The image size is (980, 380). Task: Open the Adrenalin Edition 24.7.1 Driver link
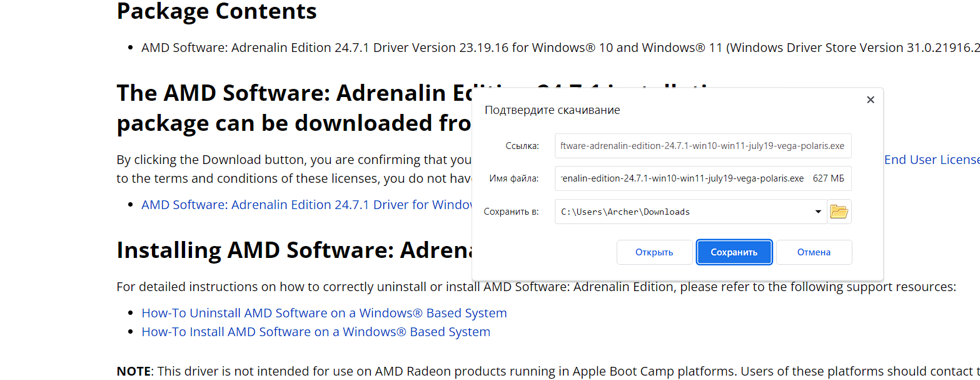[306, 205]
